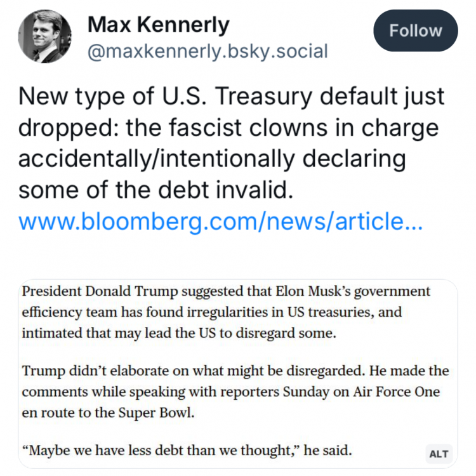Image resolution: width=476 pixels, height=476 pixels.
Task: Click the Follow button
Action: click(x=416, y=30)
